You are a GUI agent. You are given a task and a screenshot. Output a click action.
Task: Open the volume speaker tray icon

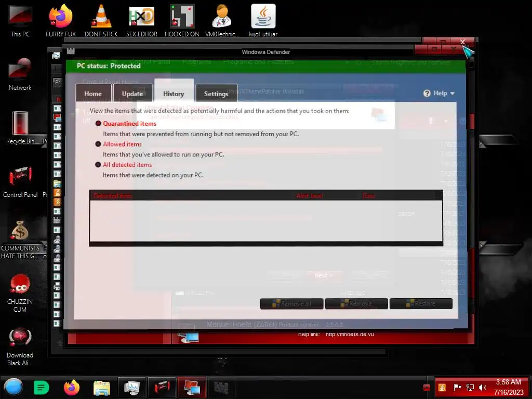click(x=483, y=388)
